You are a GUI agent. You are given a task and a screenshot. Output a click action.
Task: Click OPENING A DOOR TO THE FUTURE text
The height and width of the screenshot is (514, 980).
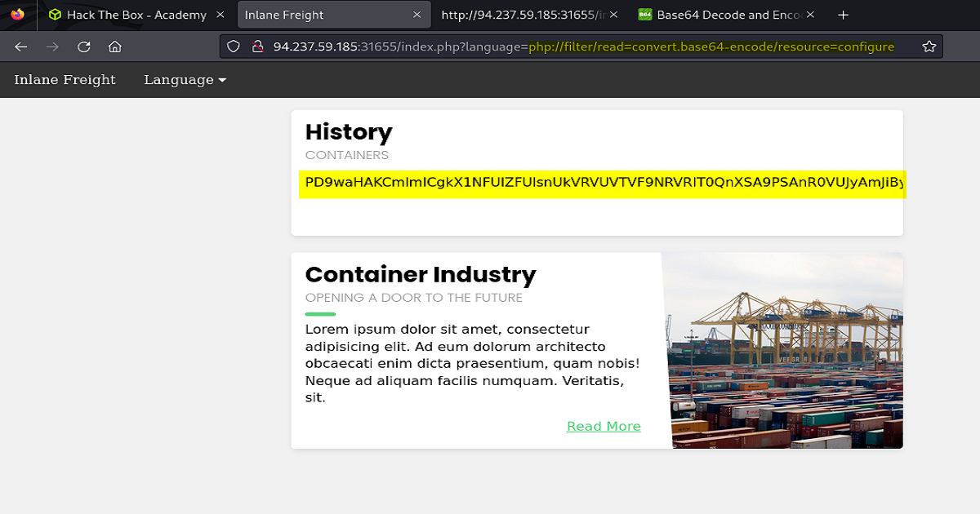(x=414, y=298)
